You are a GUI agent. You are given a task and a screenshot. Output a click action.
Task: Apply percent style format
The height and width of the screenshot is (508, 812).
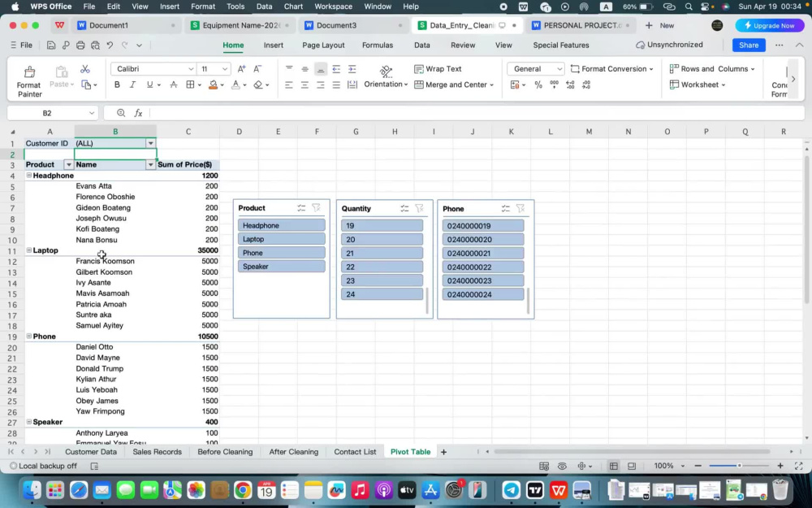pyautogui.click(x=538, y=85)
